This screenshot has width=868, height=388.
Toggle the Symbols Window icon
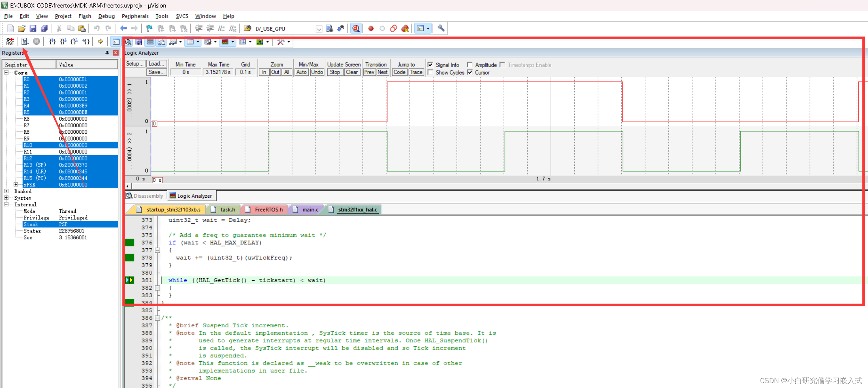coord(139,42)
